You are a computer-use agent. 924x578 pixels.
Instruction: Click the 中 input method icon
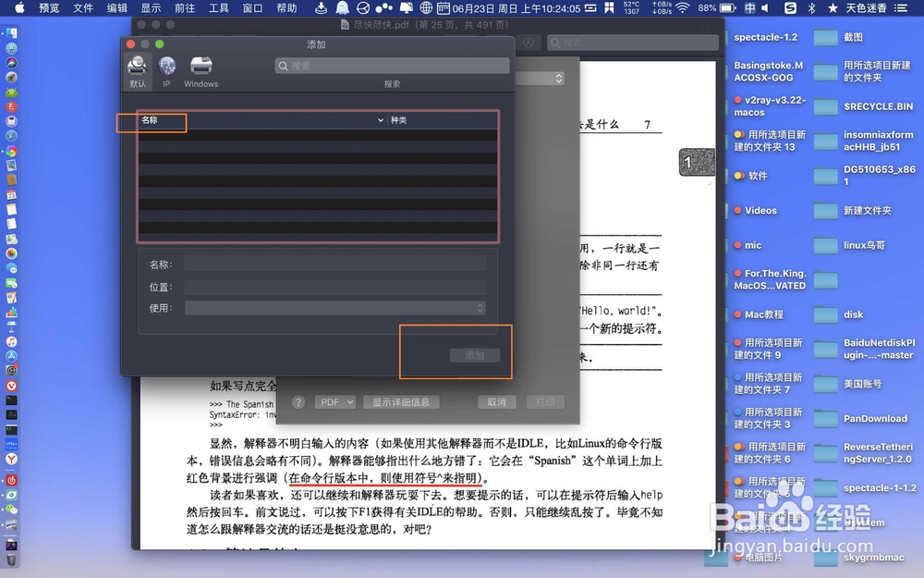click(749, 7)
